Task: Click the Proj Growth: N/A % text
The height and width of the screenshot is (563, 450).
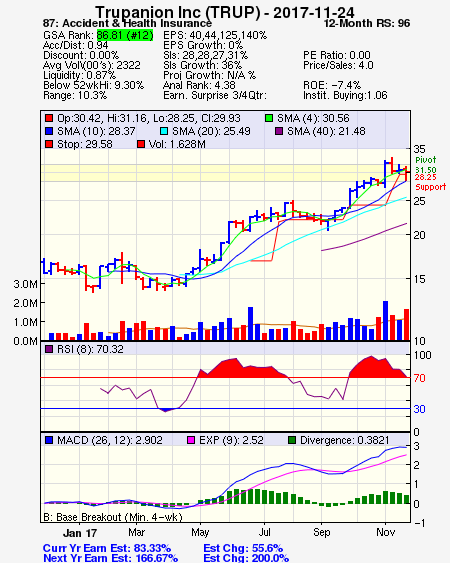Action: [x=210, y=75]
